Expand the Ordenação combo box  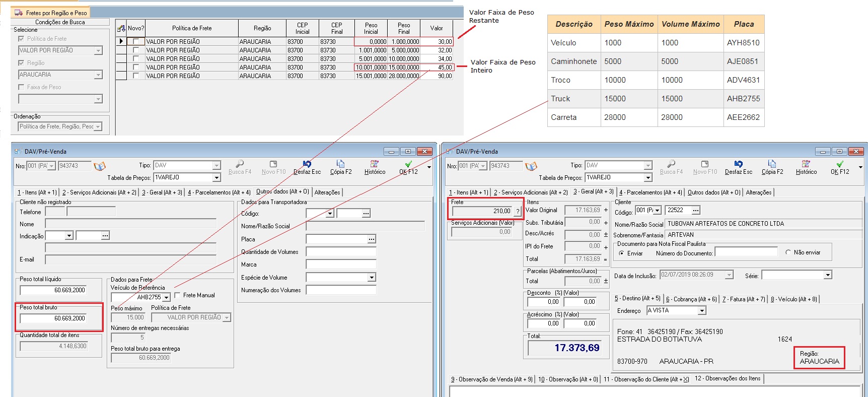[98, 127]
